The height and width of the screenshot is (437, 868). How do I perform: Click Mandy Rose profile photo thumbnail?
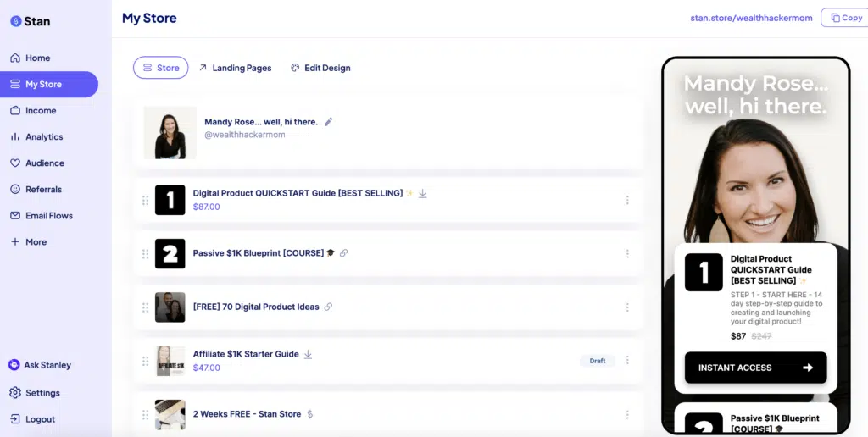170,132
